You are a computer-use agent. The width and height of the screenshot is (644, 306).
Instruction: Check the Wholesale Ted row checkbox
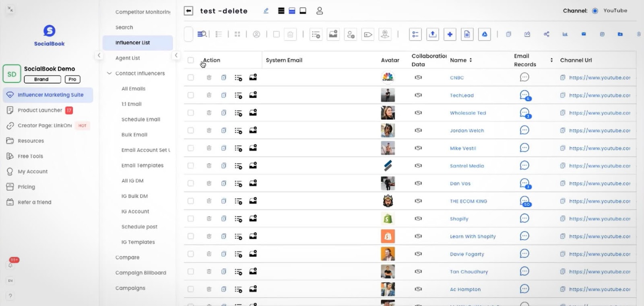click(x=191, y=113)
